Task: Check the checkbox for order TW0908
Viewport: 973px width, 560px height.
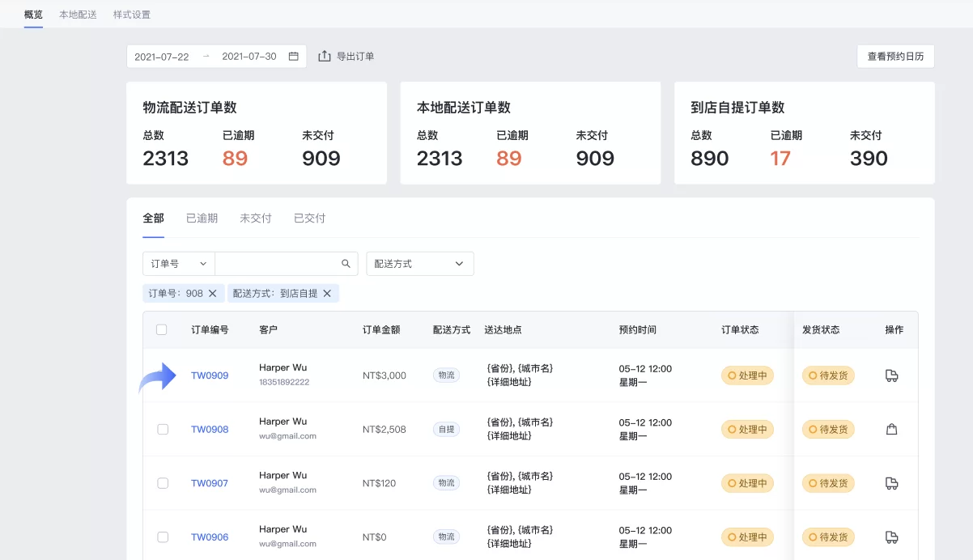Action: coord(162,429)
